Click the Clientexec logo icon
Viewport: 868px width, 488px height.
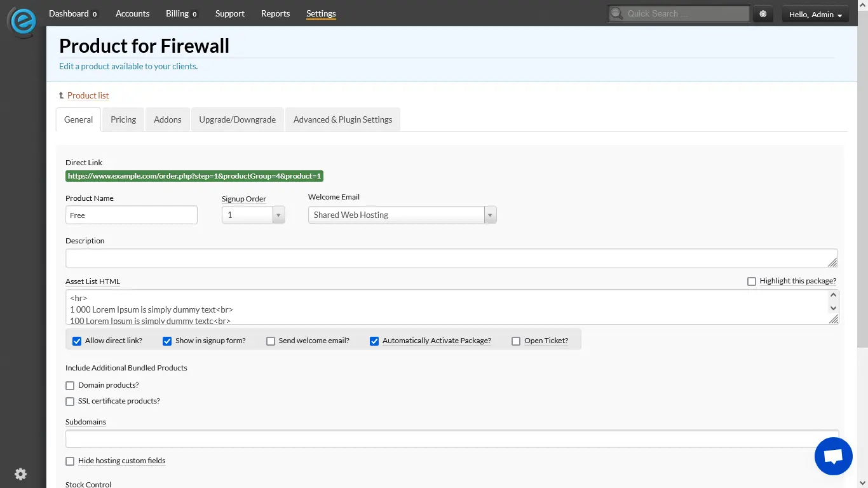point(22,21)
